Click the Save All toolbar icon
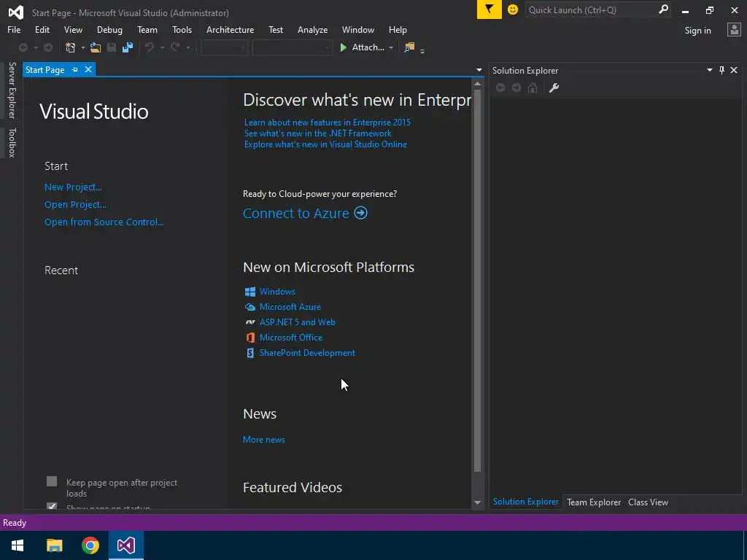The width and height of the screenshot is (747, 560). click(x=128, y=47)
